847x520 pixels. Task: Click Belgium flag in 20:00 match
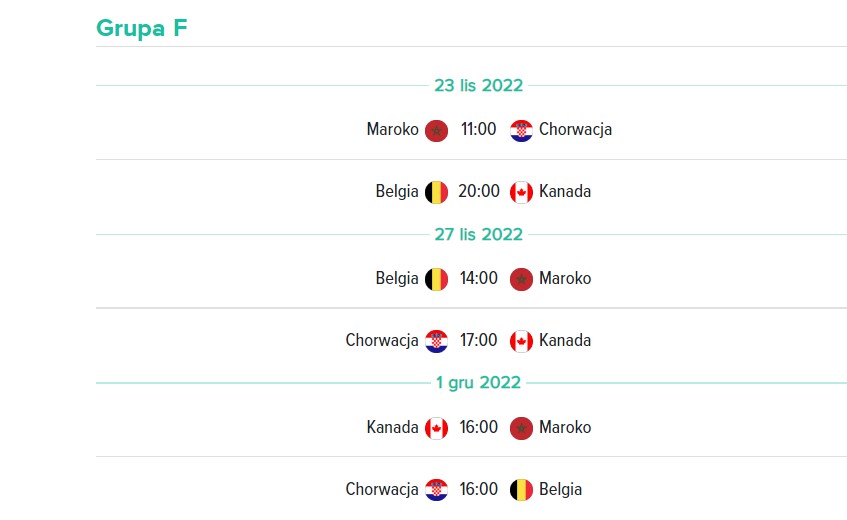pyautogui.click(x=436, y=193)
